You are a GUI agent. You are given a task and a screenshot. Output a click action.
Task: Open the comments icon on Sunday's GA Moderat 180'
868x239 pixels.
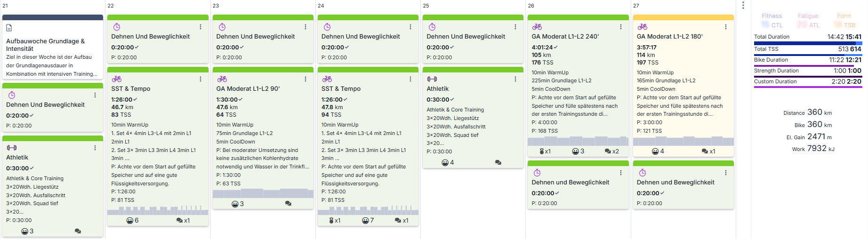tap(705, 151)
